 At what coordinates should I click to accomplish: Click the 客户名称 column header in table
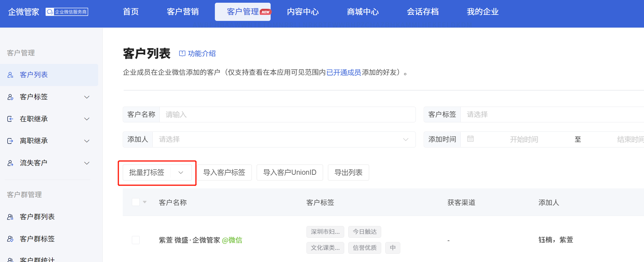tap(173, 202)
